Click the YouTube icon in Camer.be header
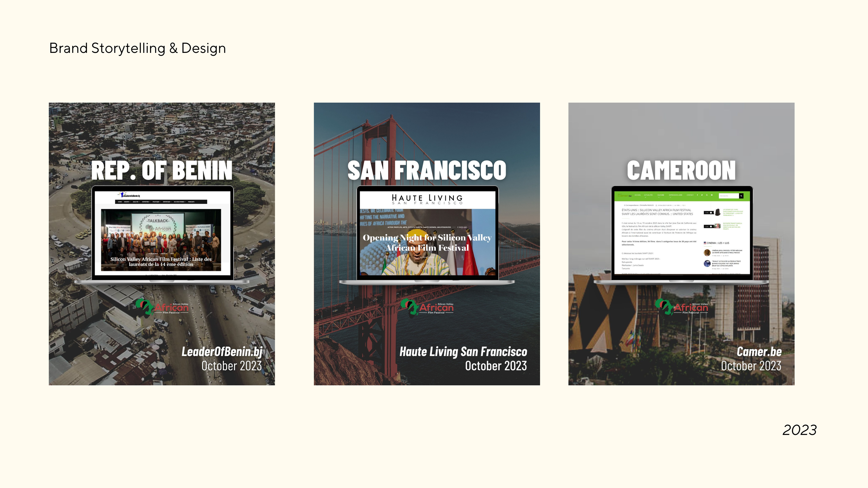The height and width of the screenshot is (488, 868). [x=712, y=195]
